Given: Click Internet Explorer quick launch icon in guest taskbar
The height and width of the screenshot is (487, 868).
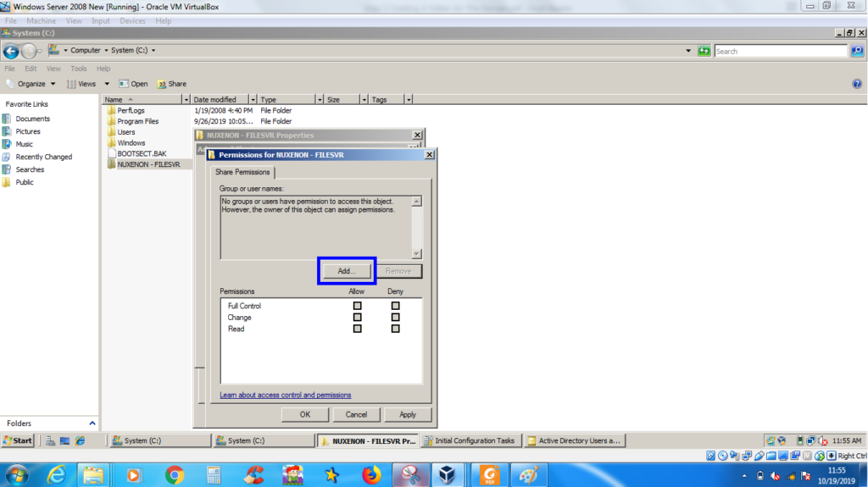Looking at the screenshot, I should [x=81, y=440].
